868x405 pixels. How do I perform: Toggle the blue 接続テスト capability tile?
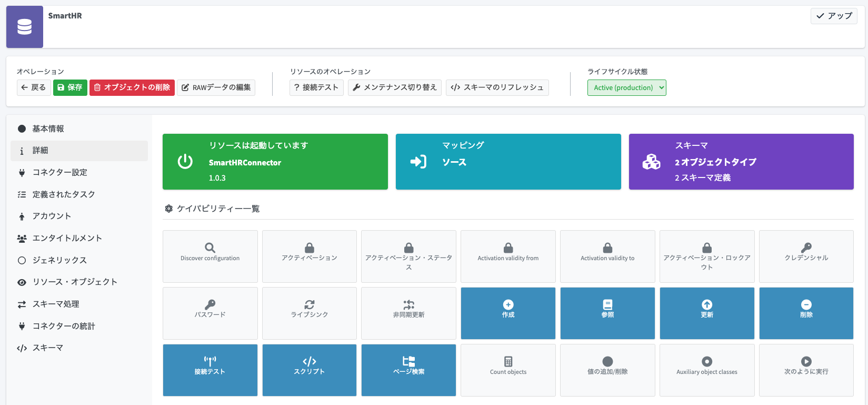click(210, 370)
